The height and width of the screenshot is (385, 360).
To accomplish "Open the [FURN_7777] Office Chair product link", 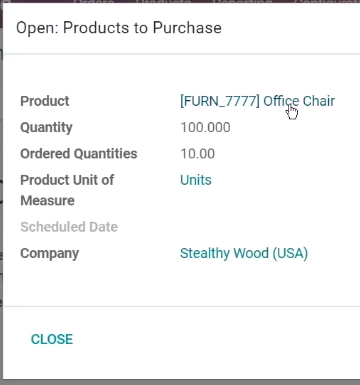I will [x=257, y=101].
